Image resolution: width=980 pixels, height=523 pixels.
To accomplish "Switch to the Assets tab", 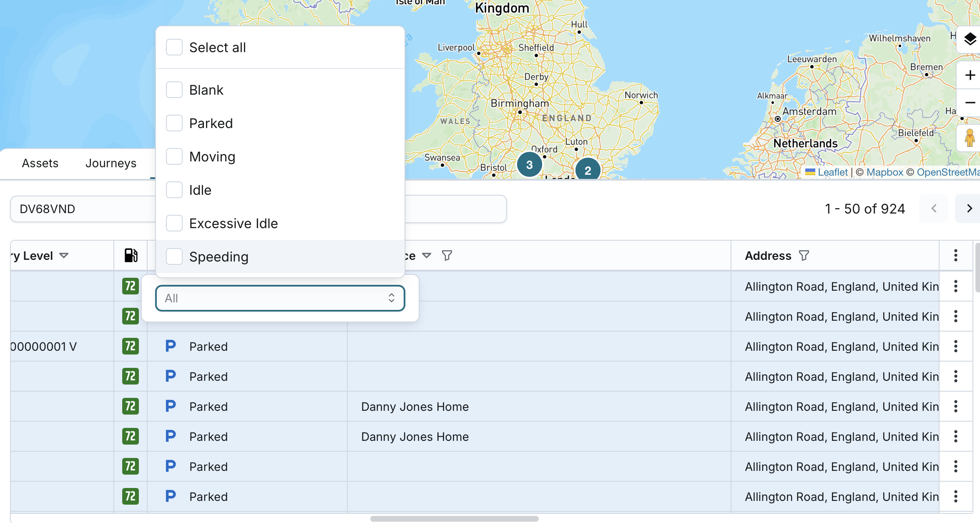I will pyautogui.click(x=40, y=163).
